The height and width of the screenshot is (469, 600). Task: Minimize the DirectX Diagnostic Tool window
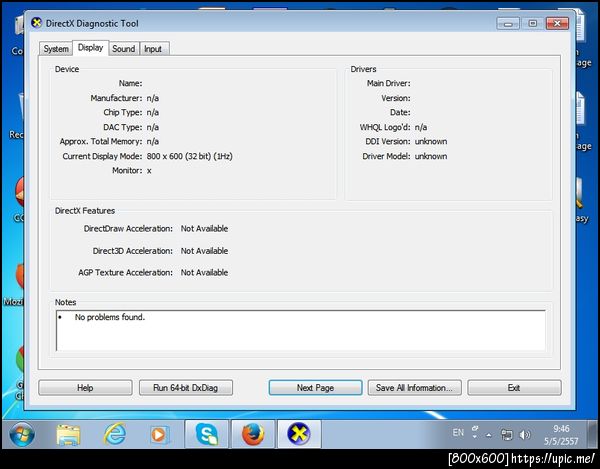click(508, 23)
